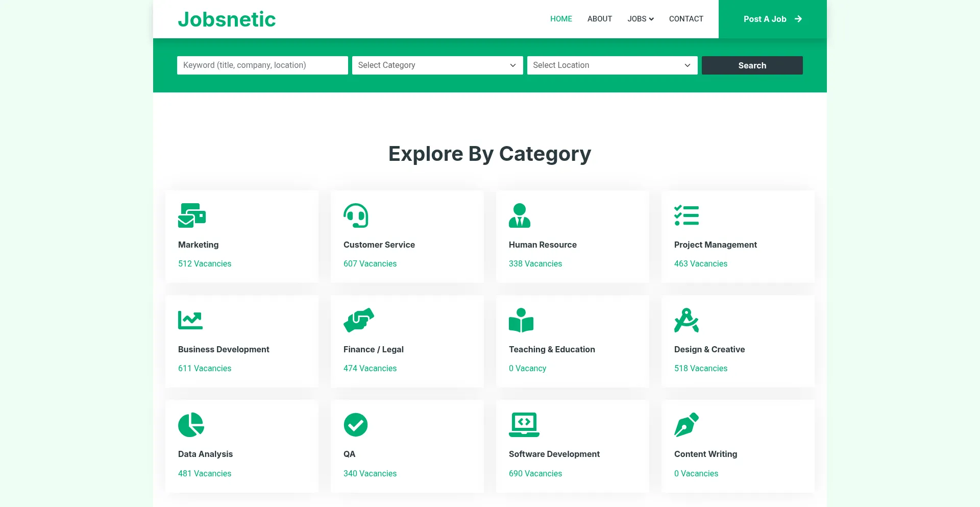The image size is (980, 507).
Task: Expand the JOBS menu in navbar
Action: 641,19
